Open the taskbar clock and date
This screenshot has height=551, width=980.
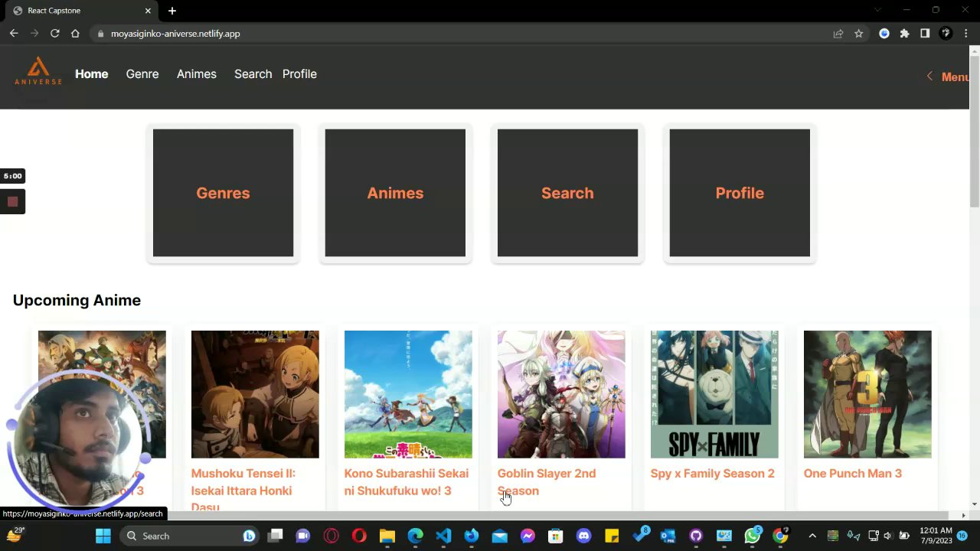pyautogui.click(x=936, y=536)
